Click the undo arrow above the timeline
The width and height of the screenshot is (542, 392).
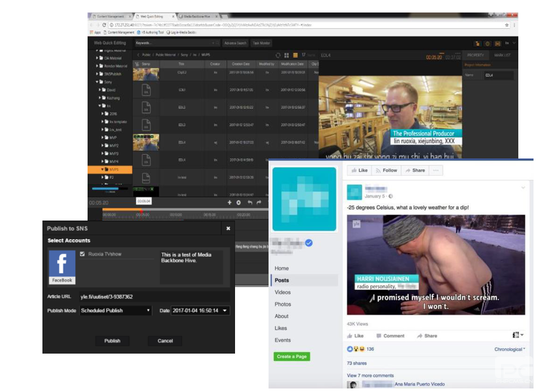point(250,203)
